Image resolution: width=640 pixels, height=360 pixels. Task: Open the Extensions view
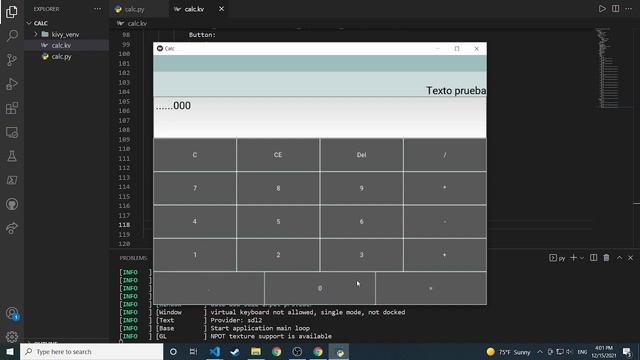point(12,108)
